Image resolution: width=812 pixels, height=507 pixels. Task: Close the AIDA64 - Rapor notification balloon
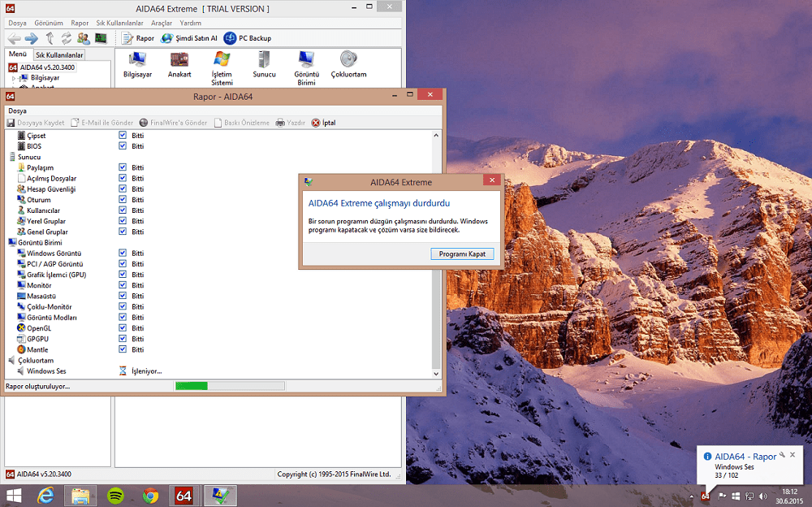[x=793, y=455]
